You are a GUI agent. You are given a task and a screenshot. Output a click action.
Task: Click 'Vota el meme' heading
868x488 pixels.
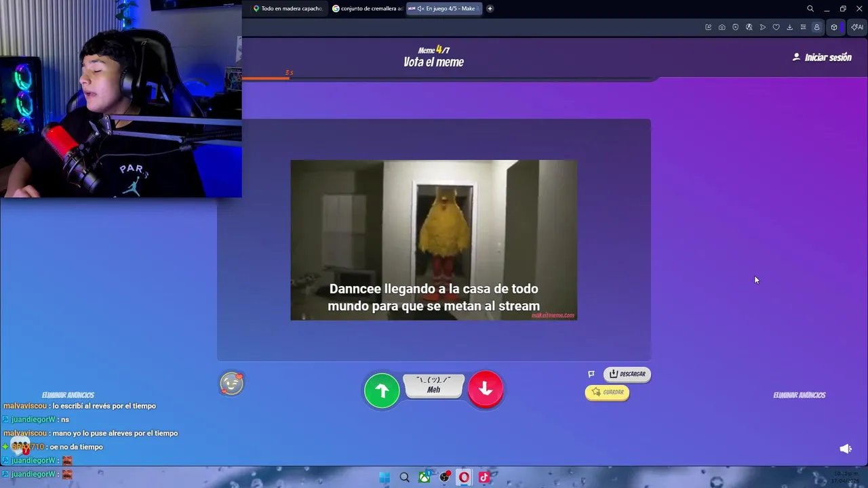pyautogui.click(x=434, y=62)
